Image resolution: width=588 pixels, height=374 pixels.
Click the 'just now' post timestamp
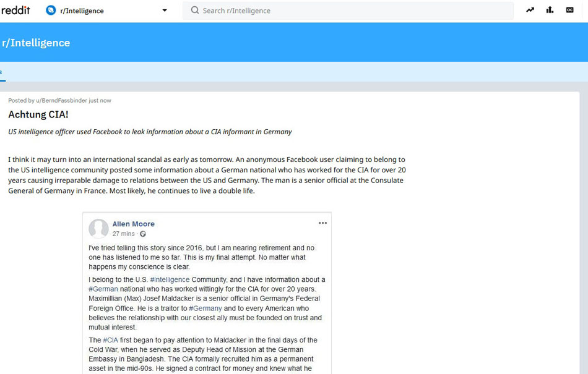point(100,100)
